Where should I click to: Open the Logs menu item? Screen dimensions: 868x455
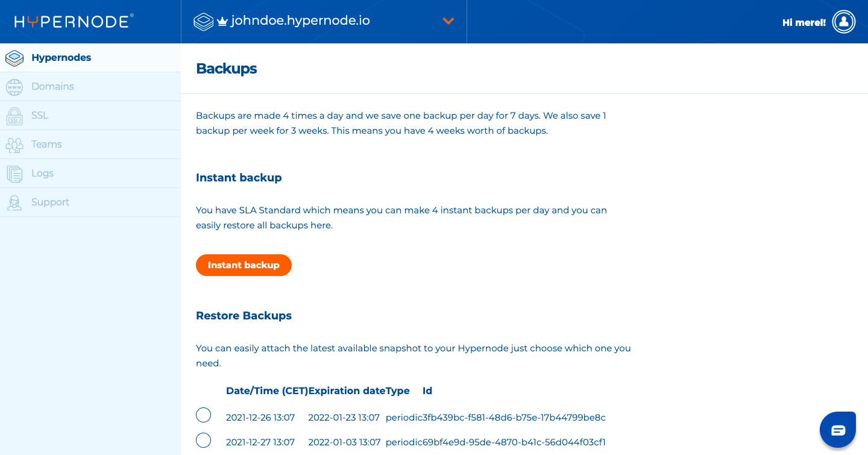tap(42, 174)
